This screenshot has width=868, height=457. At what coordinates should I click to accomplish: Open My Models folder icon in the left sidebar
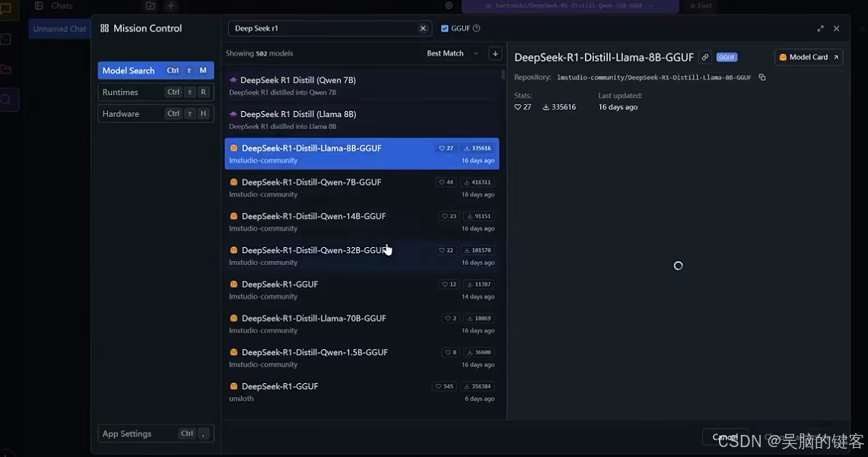[x=6, y=70]
